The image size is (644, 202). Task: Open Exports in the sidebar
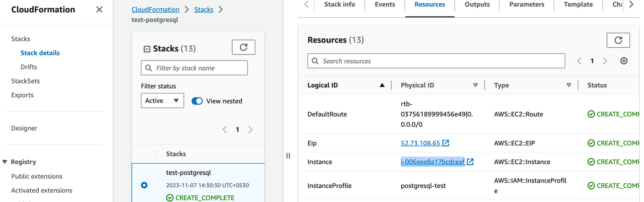(22, 95)
